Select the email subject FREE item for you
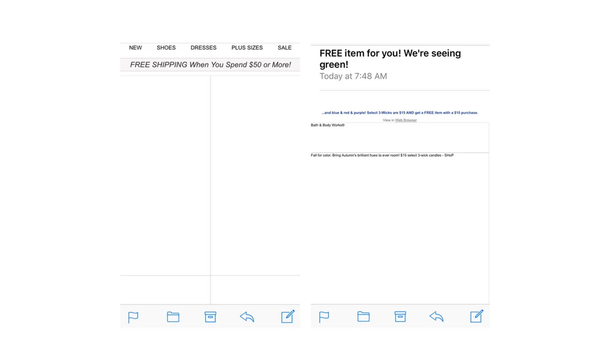 coord(390,59)
